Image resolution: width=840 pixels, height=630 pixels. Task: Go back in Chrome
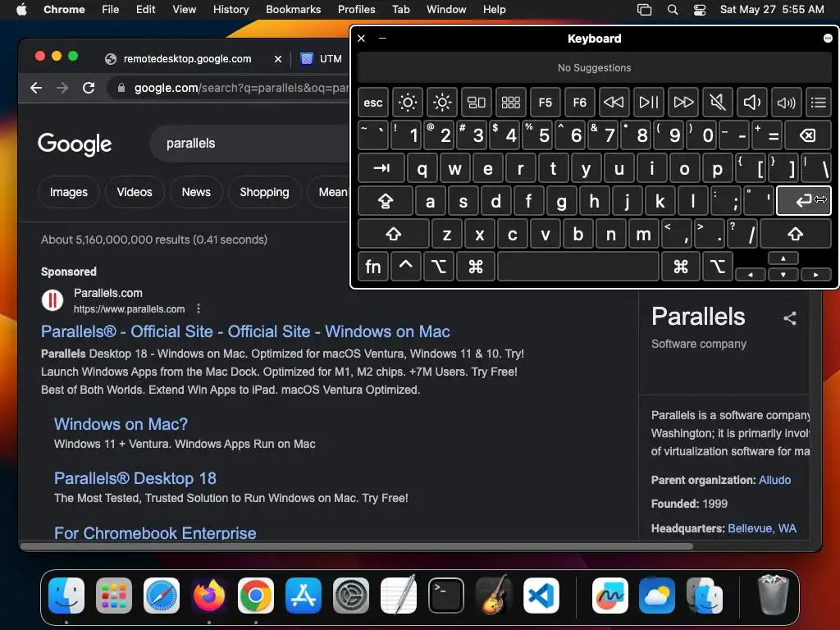36,88
